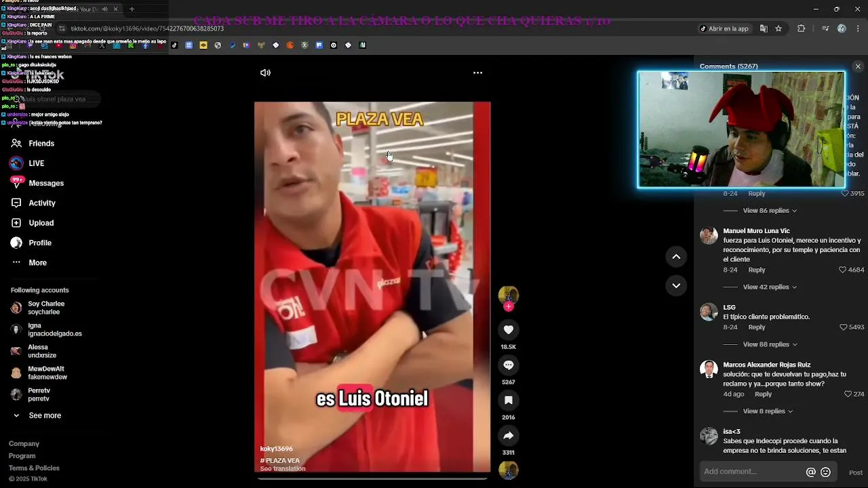Click TikTok search field with luis otoniel

click(x=56, y=99)
